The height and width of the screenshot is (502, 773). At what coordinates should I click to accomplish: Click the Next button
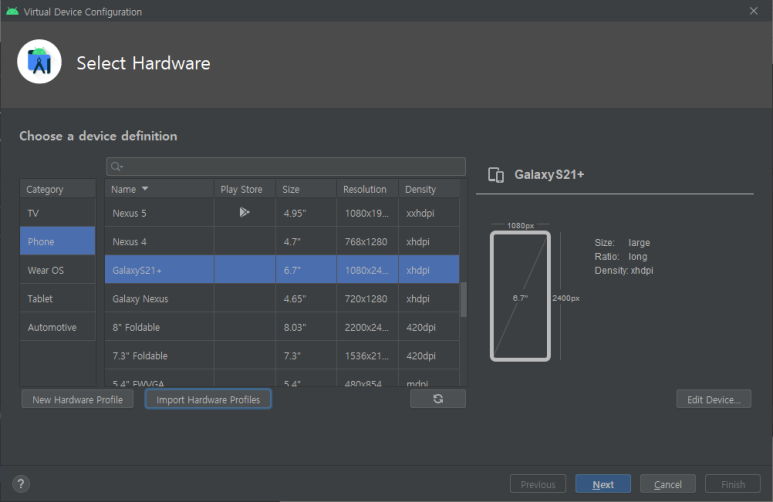603,484
